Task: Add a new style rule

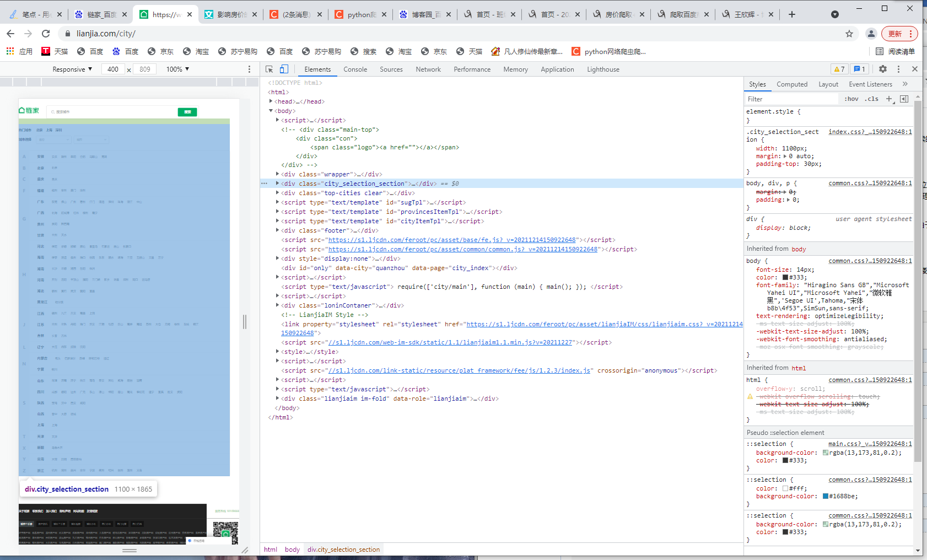Action: pos(889,99)
